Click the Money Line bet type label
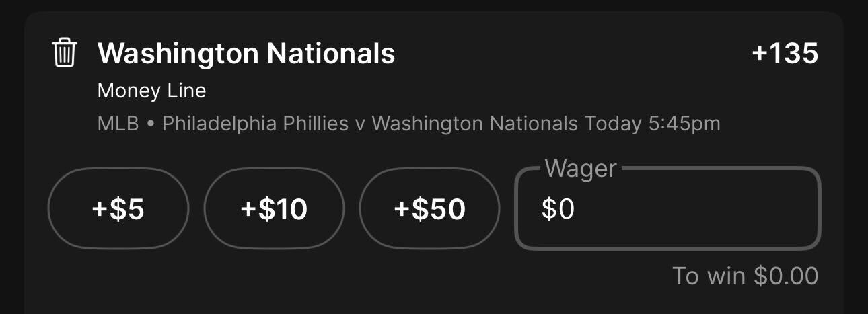This screenshot has height=314, width=868. (x=151, y=91)
